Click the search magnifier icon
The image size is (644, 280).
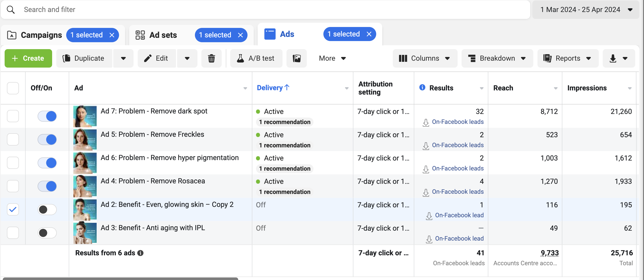click(11, 9)
